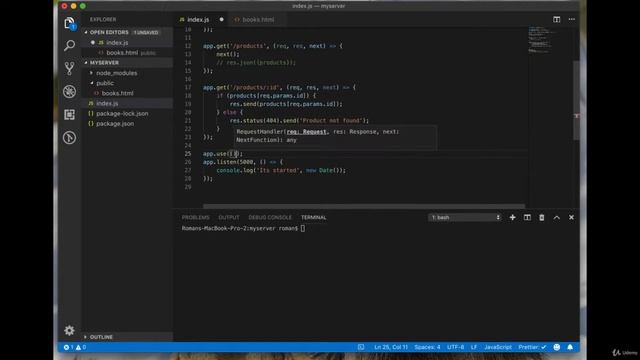
Task: Open the Source Control view icon
Action: click(69, 68)
